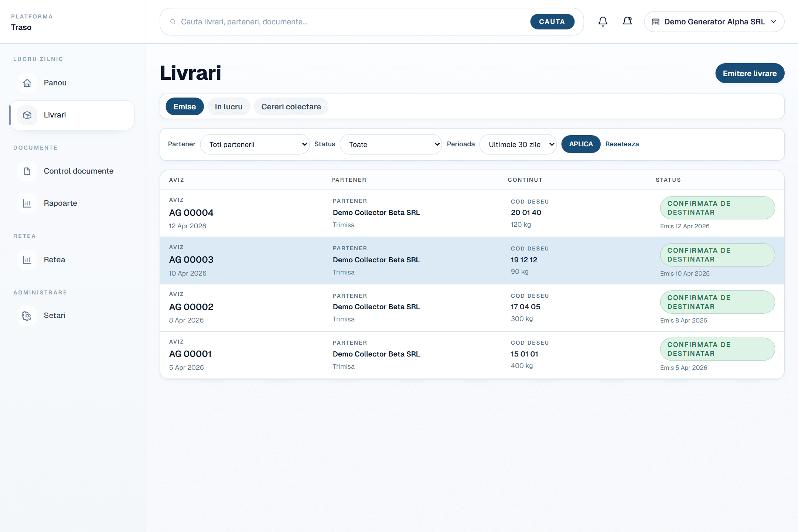The width and height of the screenshot is (798, 532).
Task: Click the Rapoarte chart icon
Action: pos(27,203)
